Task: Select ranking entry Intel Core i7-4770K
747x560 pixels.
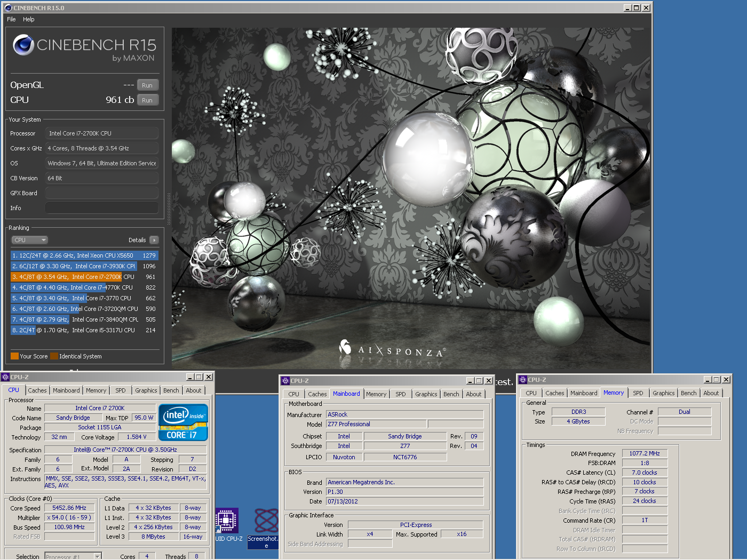Action: [x=84, y=287]
